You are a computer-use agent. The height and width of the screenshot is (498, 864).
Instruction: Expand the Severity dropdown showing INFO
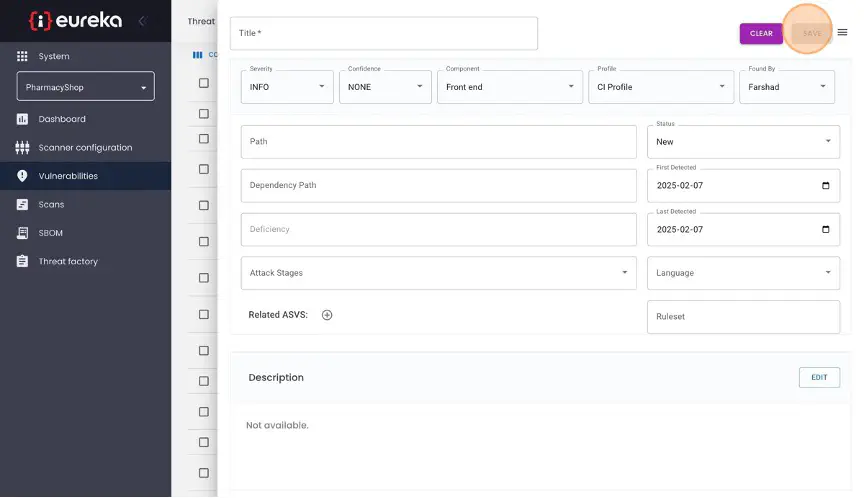[287, 87]
